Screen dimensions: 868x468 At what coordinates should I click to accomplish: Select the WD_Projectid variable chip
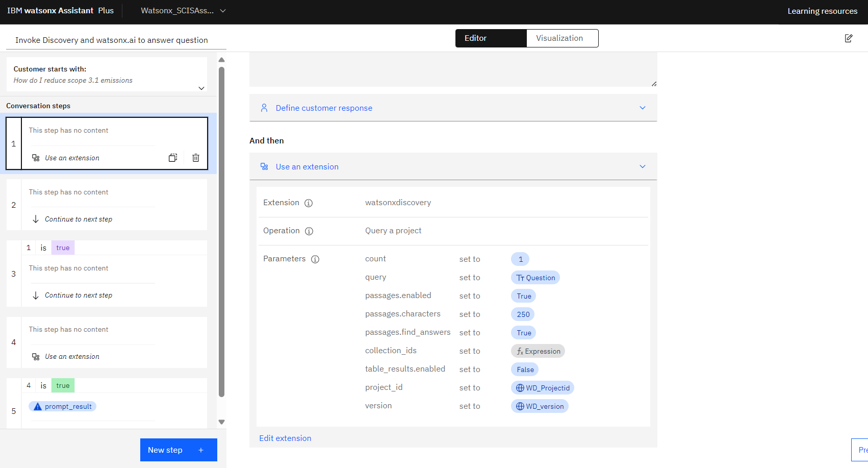tap(543, 388)
